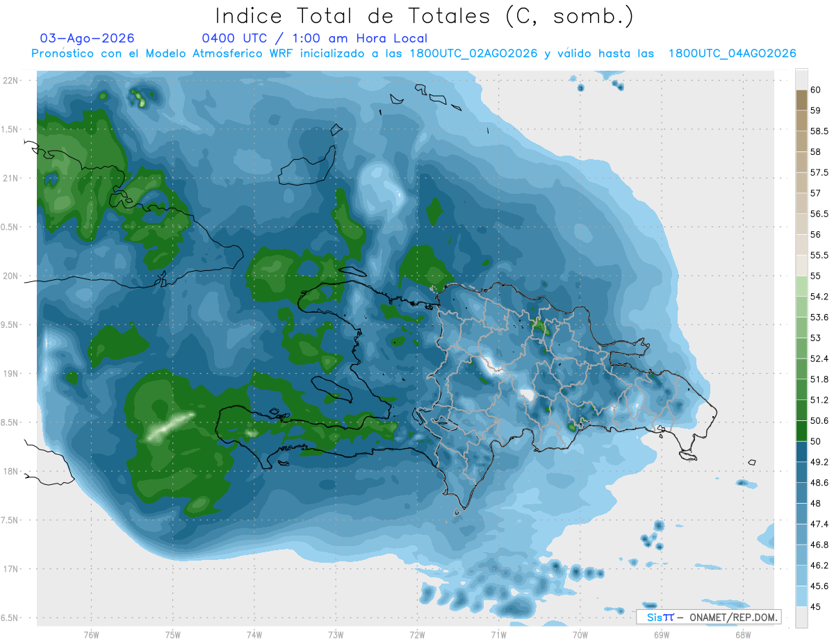This screenshot has width=834, height=644.
Task: Click the legend value '51.2'
Action: [x=820, y=400]
